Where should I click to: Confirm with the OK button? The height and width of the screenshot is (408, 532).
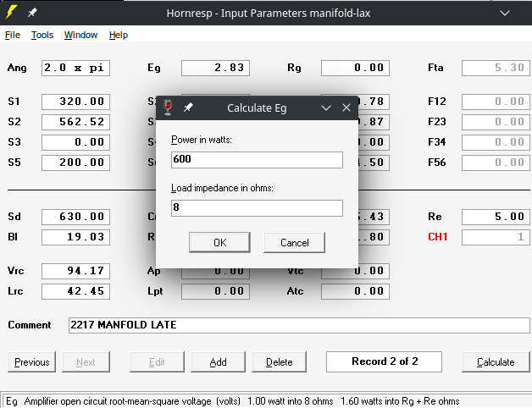pyautogui.click(x=220, y=242)
